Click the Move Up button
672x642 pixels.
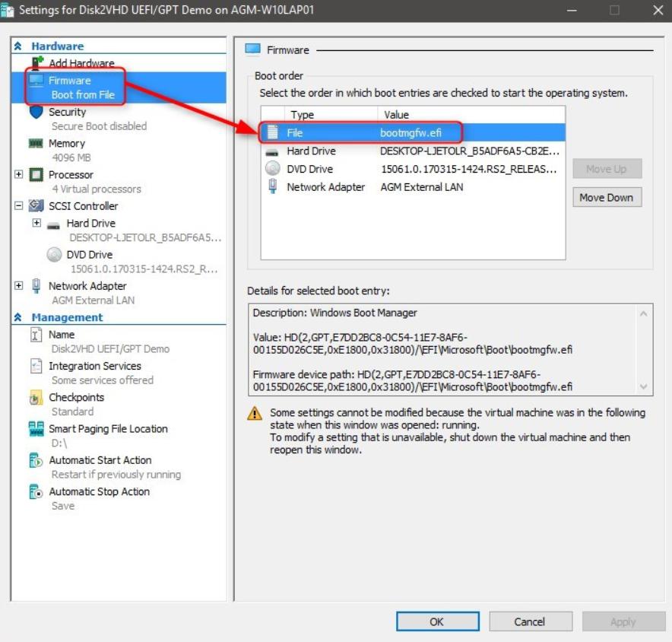coord(607,169)
